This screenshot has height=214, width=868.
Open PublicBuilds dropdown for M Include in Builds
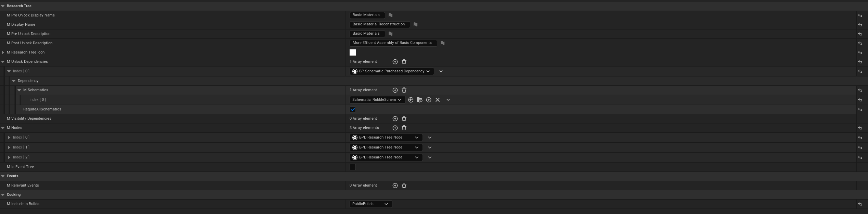371,204
